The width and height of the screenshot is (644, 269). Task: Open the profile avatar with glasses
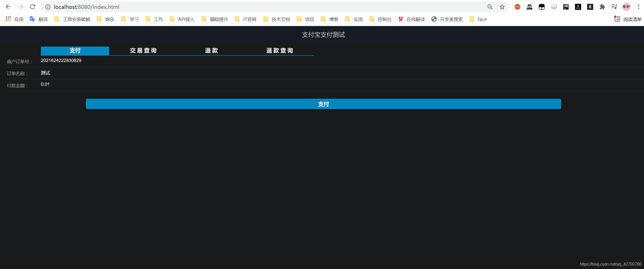pos(626,7)
